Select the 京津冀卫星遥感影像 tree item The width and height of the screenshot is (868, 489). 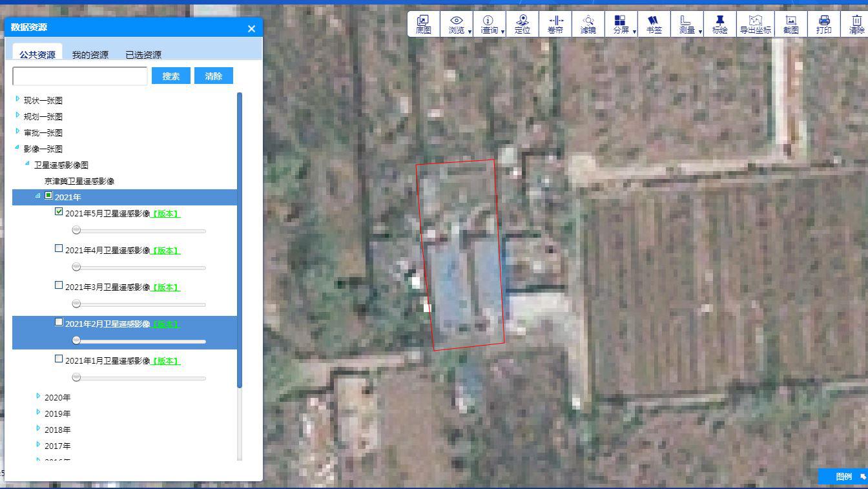click(79, 182)
